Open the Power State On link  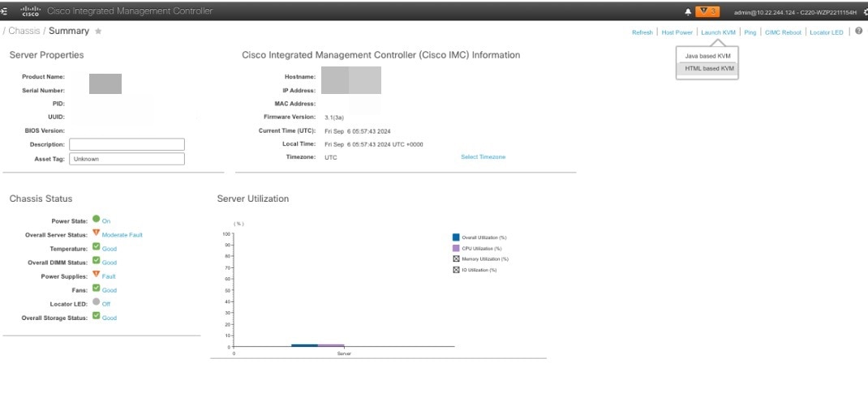pyautogui.click(x=105, y=221)
